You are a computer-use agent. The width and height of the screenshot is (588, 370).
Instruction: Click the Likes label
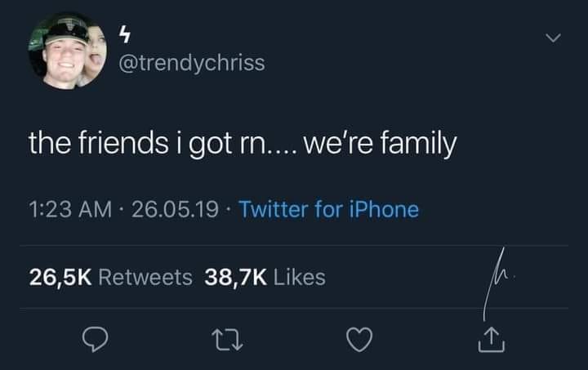tap(299, 278)
